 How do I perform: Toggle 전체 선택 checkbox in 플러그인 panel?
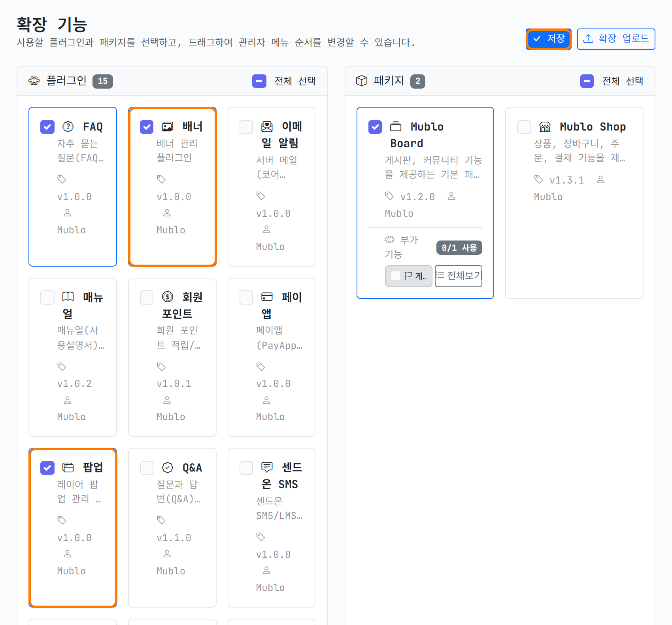259,81
